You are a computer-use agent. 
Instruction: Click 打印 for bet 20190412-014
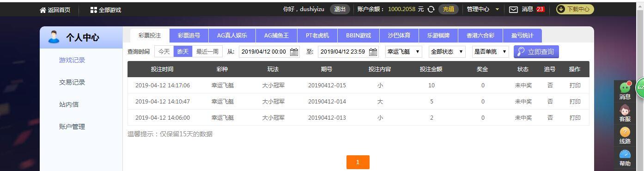(x=575, y=102)
